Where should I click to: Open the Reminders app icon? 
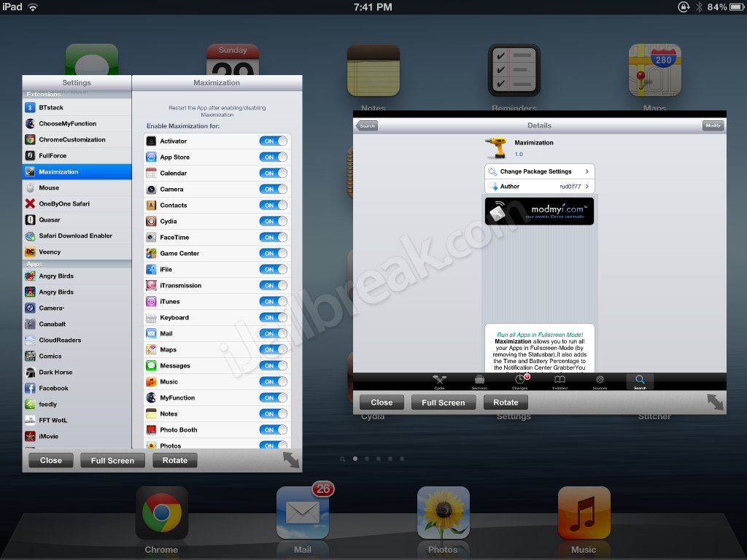(x=514, y=71)
